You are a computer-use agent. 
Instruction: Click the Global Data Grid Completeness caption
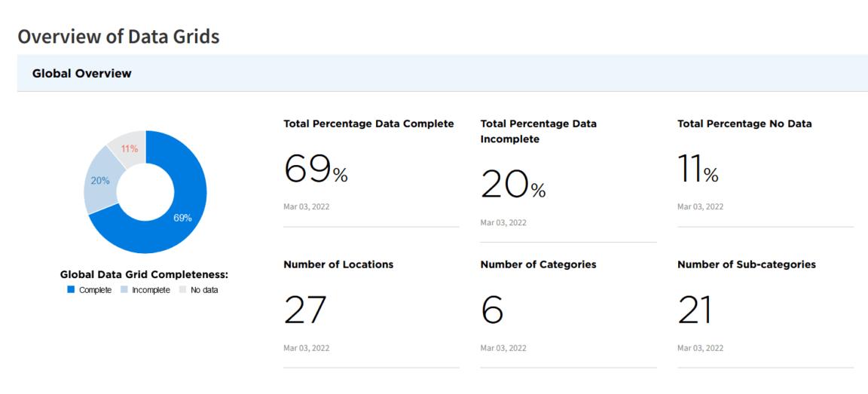tap(144, 275)
